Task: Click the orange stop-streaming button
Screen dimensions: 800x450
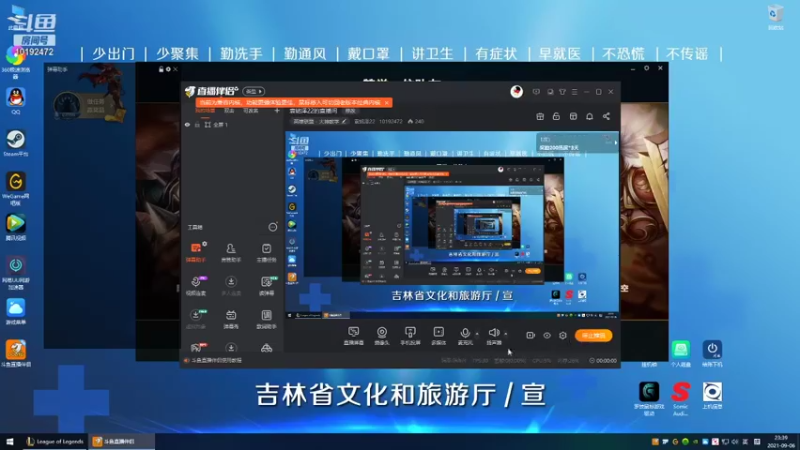Action: [593, 335]
